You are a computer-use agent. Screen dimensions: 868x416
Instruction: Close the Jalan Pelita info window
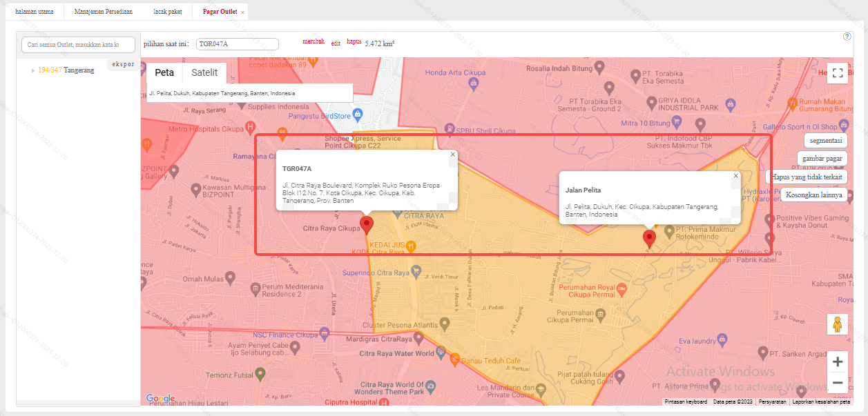coord(736,176)
